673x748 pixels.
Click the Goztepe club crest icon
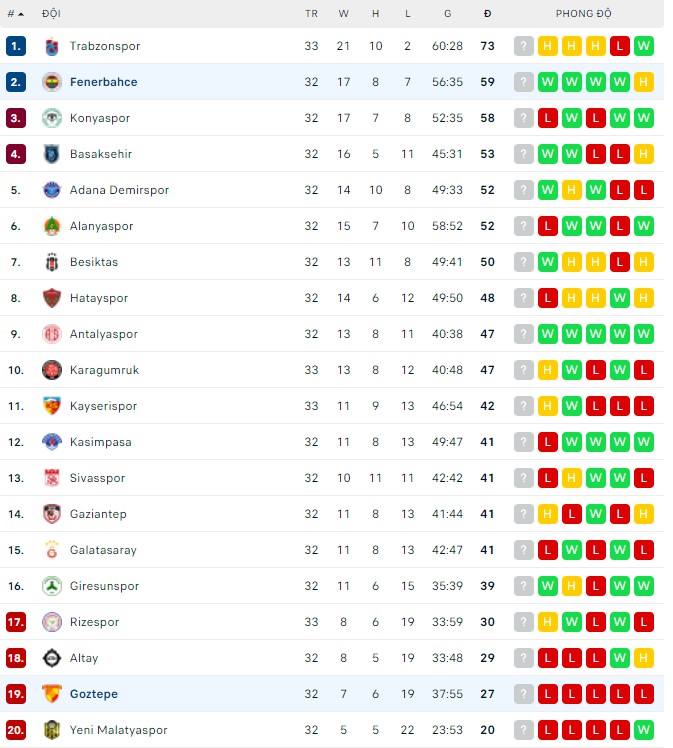52,694
